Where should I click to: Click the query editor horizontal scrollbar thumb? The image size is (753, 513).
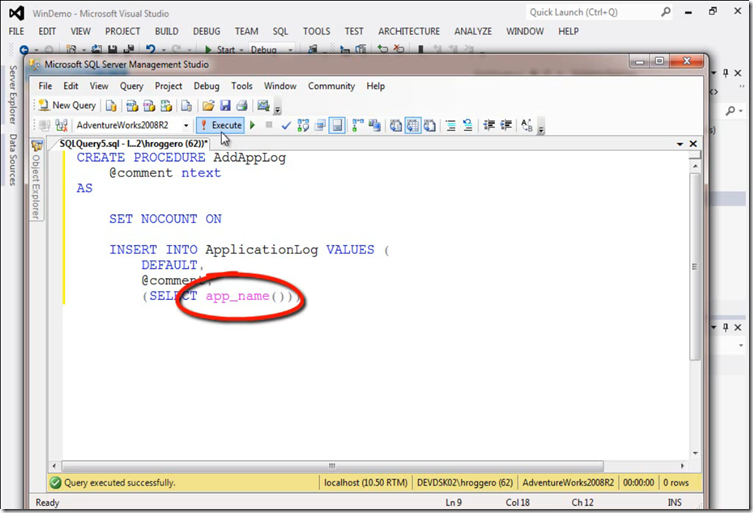[x=332, y=466]
